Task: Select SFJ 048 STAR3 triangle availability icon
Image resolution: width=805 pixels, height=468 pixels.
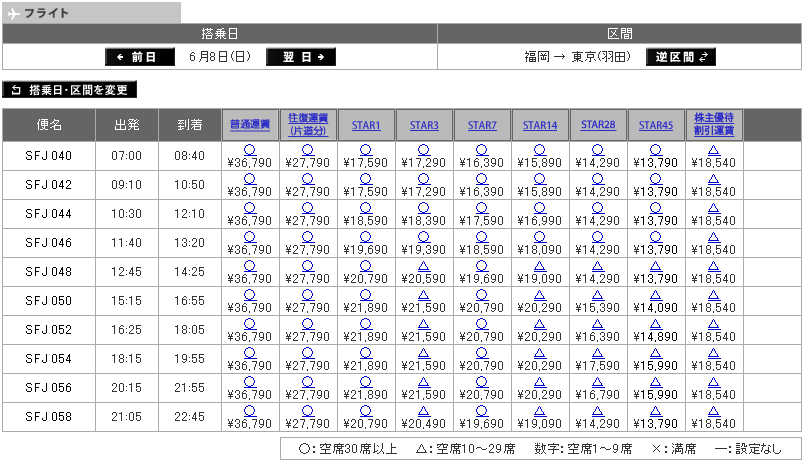Action: coord(424,265)
